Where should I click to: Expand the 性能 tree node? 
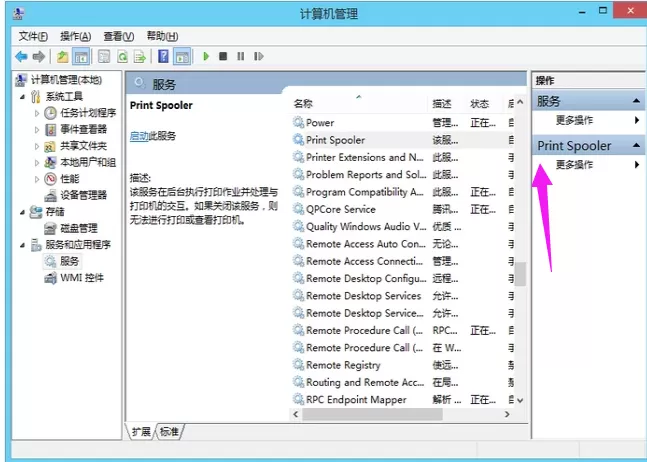click(37, 179)
